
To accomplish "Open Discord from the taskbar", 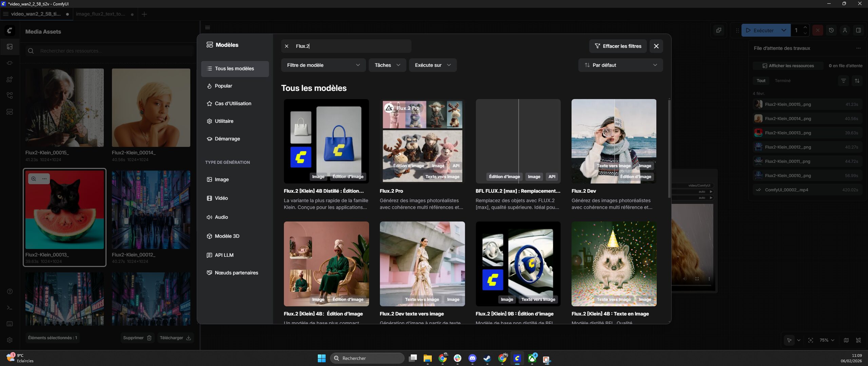I will (x=472, y=358).
